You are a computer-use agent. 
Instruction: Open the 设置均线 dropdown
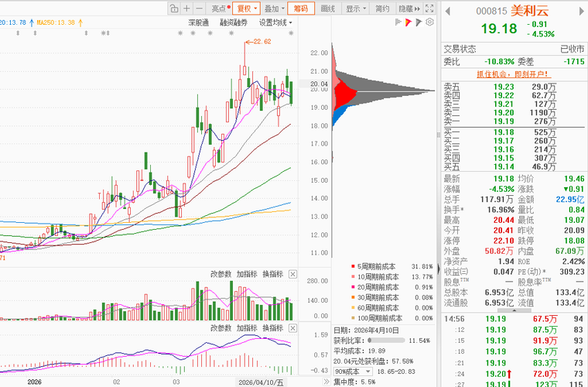275,23
